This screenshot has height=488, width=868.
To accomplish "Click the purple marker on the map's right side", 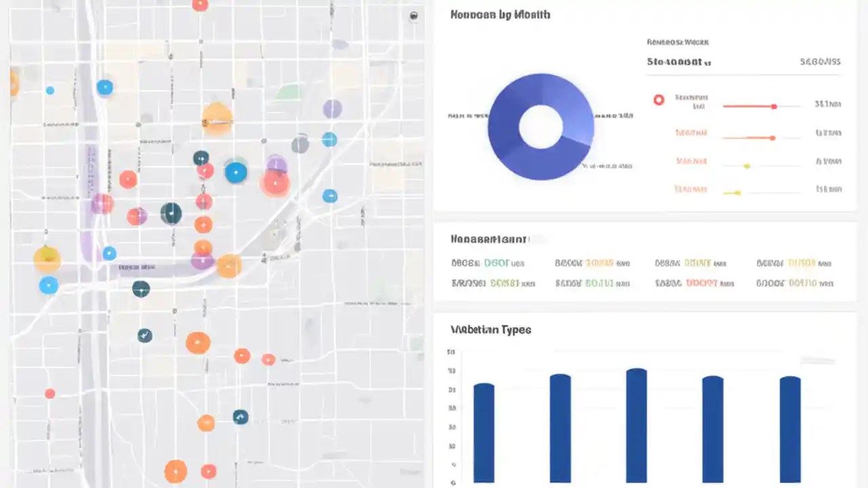I will point(332,108).
